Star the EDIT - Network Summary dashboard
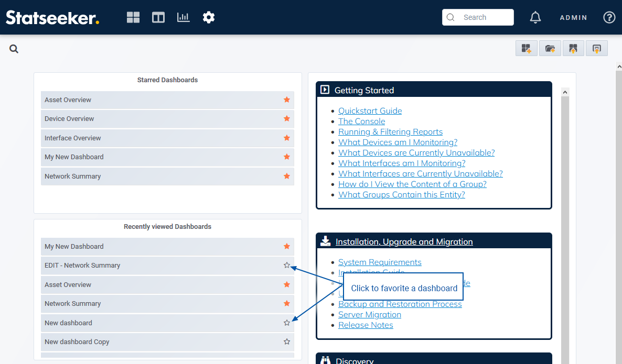 (x=287, y=266)
